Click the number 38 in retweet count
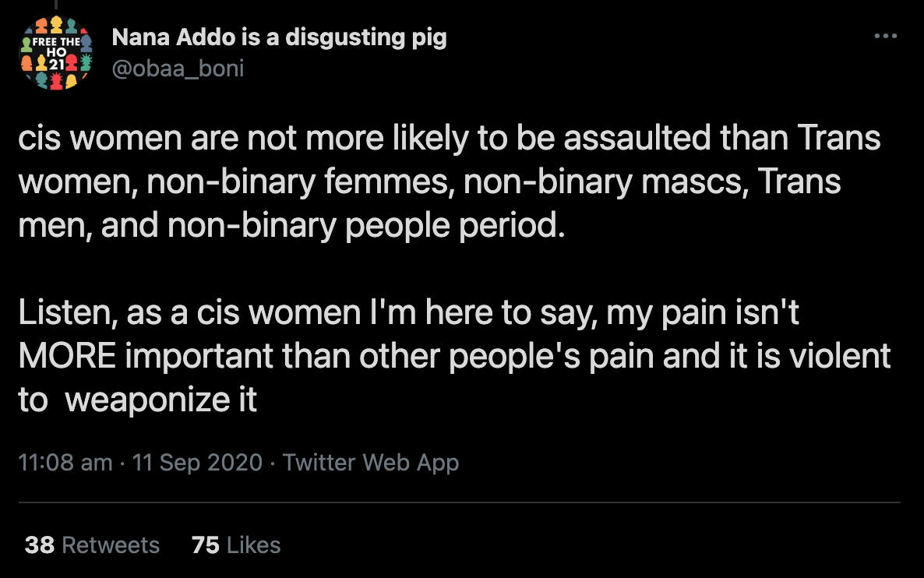The height and width of the screenshot is (578, 924). (x=39, y=545)
